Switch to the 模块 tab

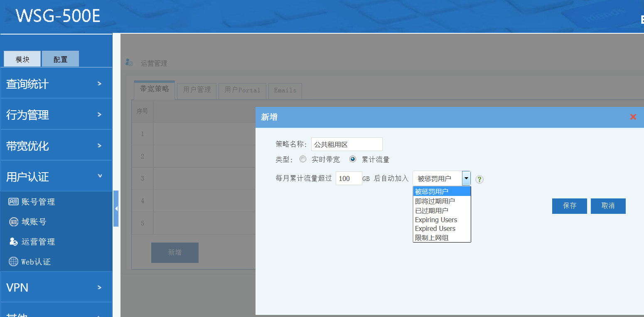click(x=22, y=59)
